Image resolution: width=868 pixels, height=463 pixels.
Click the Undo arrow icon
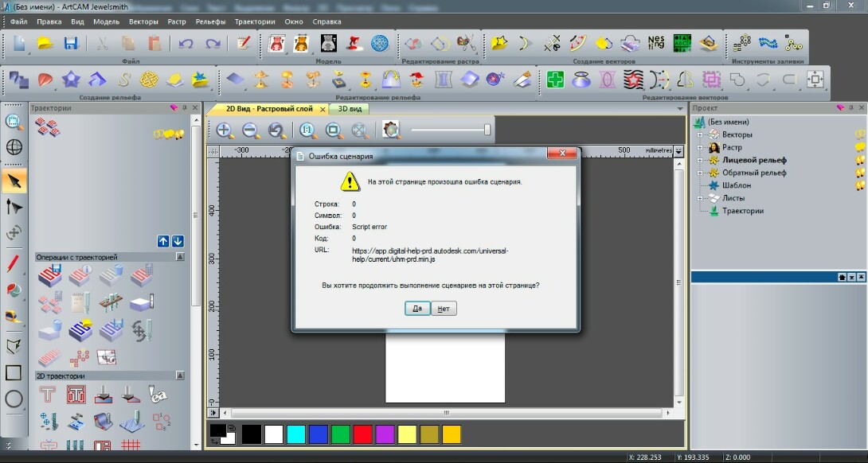coord(186,43)
